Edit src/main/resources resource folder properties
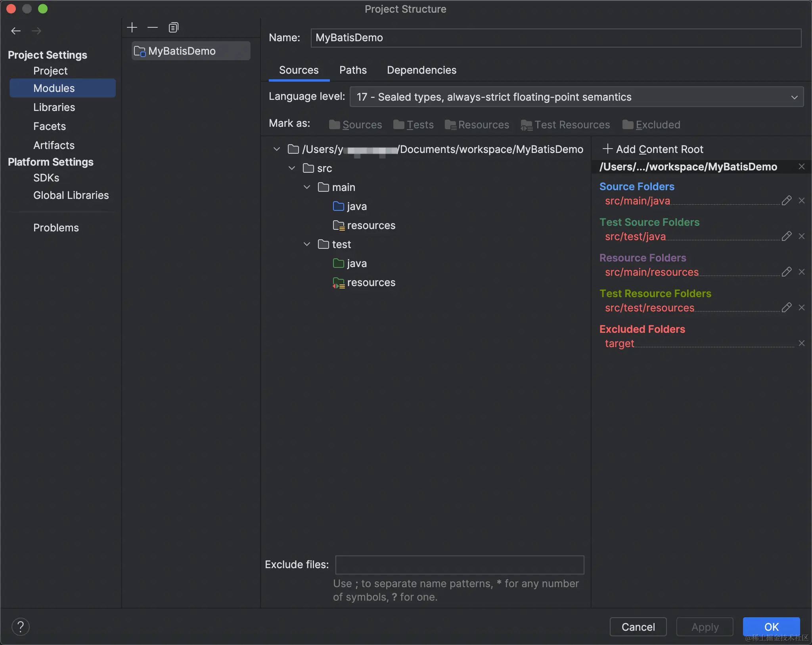Screen dimensions: 812x645 click(786, 272)
